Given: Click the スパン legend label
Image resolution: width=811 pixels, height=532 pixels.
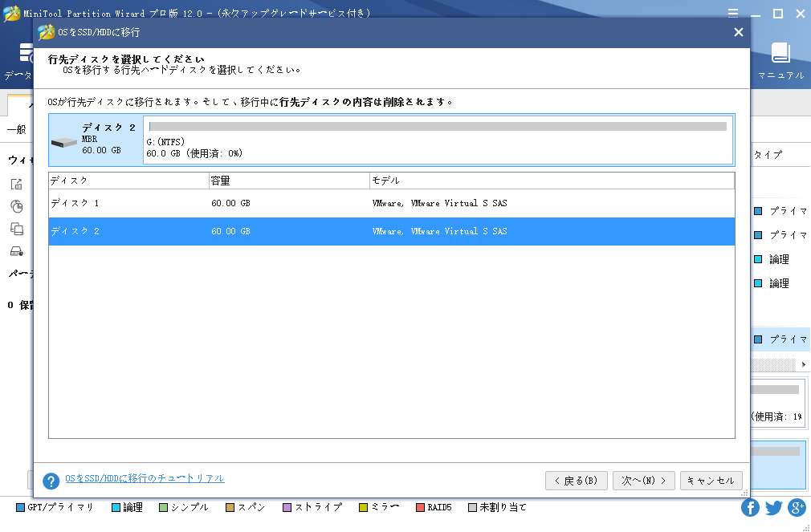Looking at the screenshot, I should (251, 508).
